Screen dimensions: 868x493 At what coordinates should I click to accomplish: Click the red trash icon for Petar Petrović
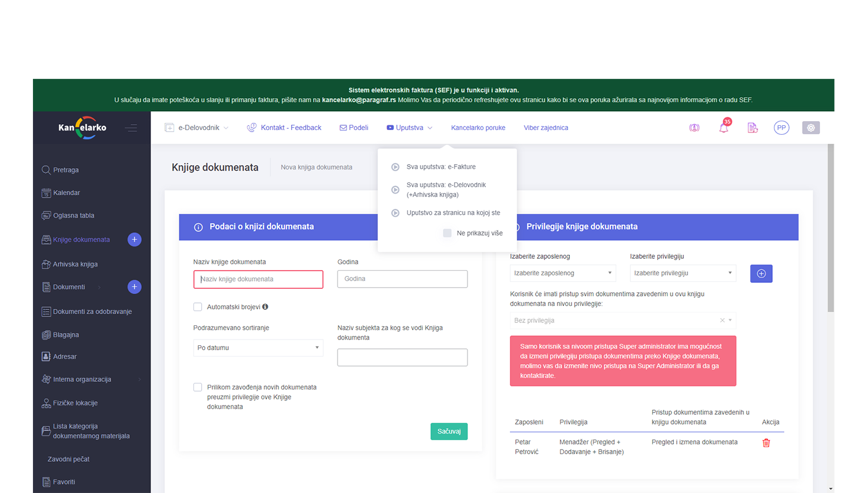(766, 443)
